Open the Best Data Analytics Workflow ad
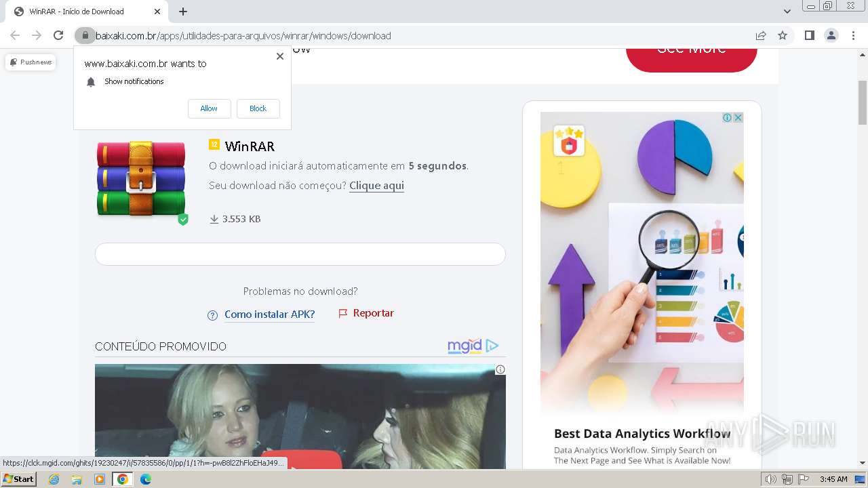Screen dimensions: 868x488 tap(642, 434)
